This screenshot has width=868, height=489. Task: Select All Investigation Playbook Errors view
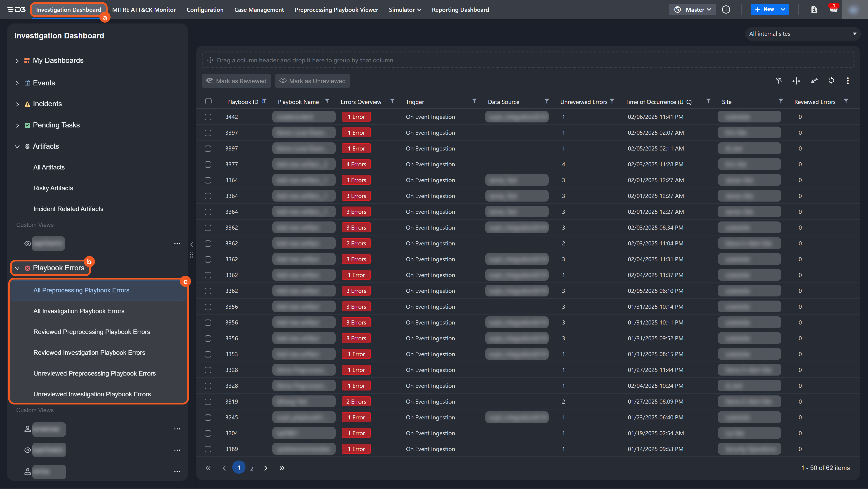click(x=79, y=311)
